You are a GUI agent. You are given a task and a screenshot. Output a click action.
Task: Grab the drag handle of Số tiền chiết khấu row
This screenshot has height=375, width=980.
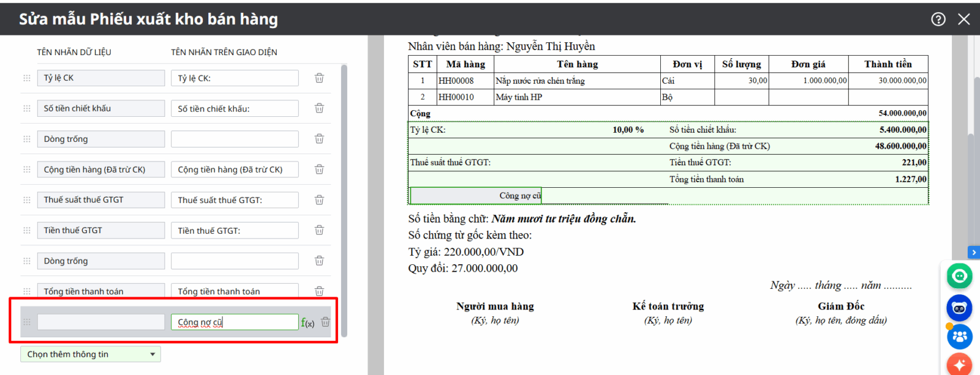(x=27, y=108)
